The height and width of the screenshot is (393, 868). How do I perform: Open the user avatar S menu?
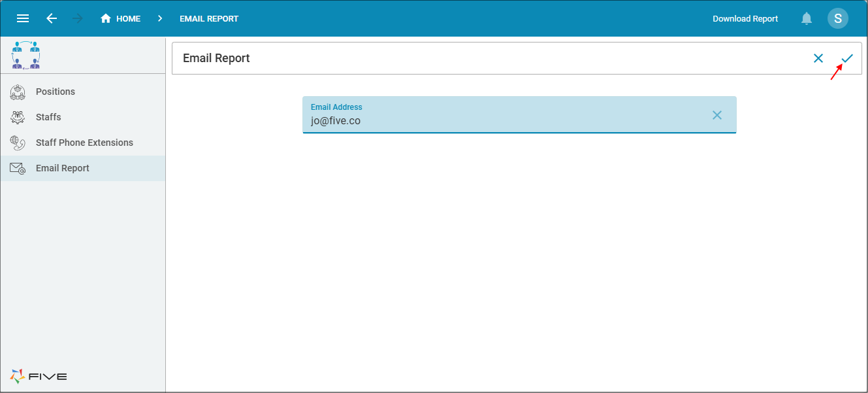[837, 18]
